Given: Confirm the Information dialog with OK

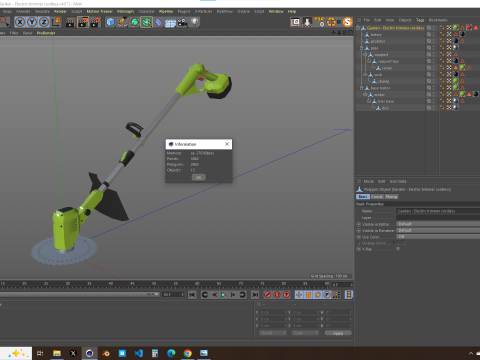Looking at the screenshot, I should pyautogui.click(x=198, y=177).
